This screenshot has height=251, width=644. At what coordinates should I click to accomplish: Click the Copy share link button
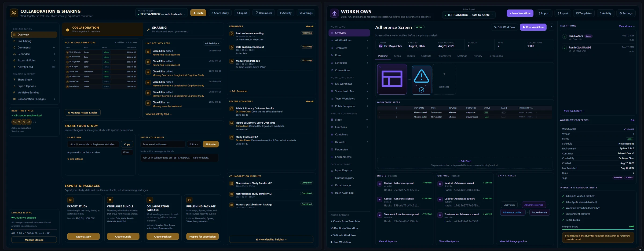(x=127, y=144)
